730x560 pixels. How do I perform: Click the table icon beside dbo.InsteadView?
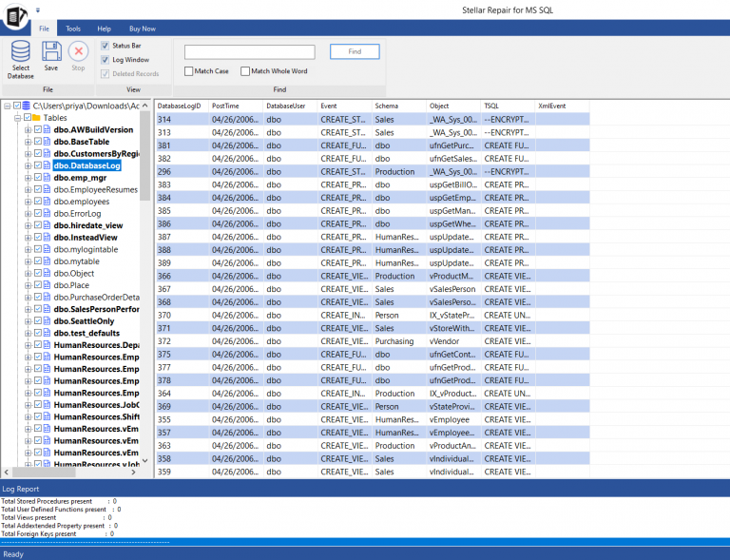click(47, 237)
